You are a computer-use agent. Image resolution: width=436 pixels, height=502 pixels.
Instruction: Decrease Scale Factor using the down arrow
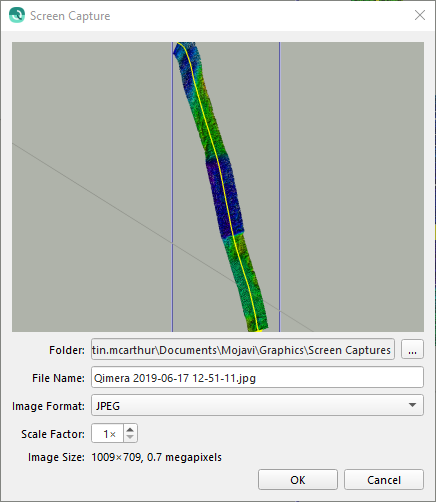coord(130,437)
